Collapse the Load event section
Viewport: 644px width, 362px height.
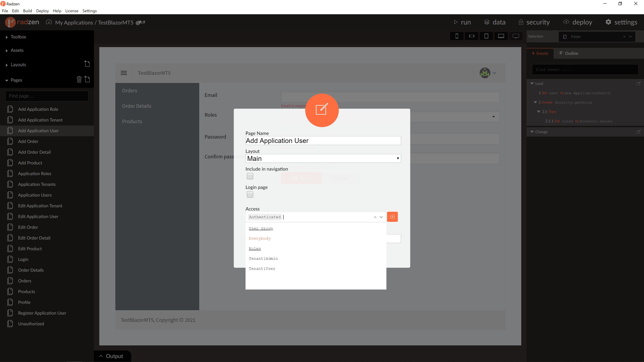(x=532, y=83)
